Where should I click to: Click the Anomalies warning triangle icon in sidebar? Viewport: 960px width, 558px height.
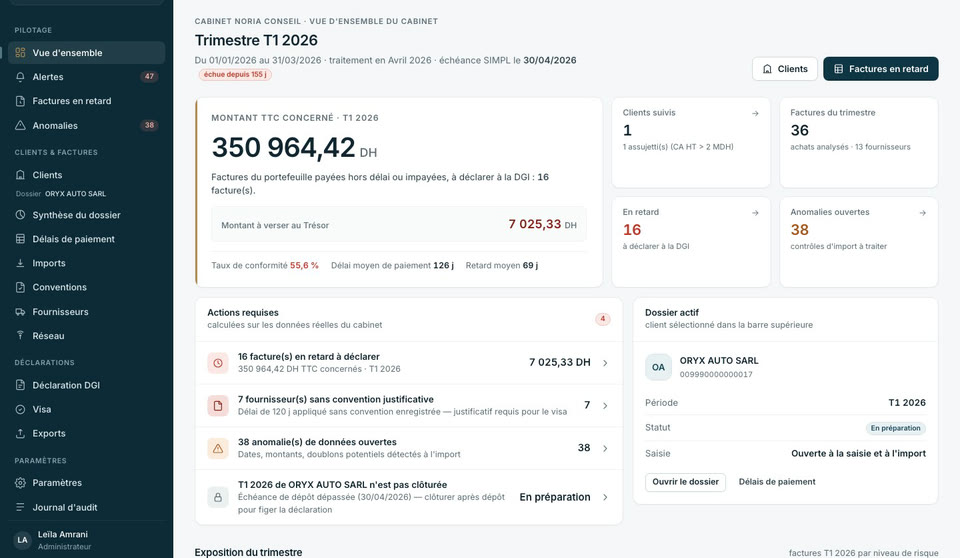20,126
